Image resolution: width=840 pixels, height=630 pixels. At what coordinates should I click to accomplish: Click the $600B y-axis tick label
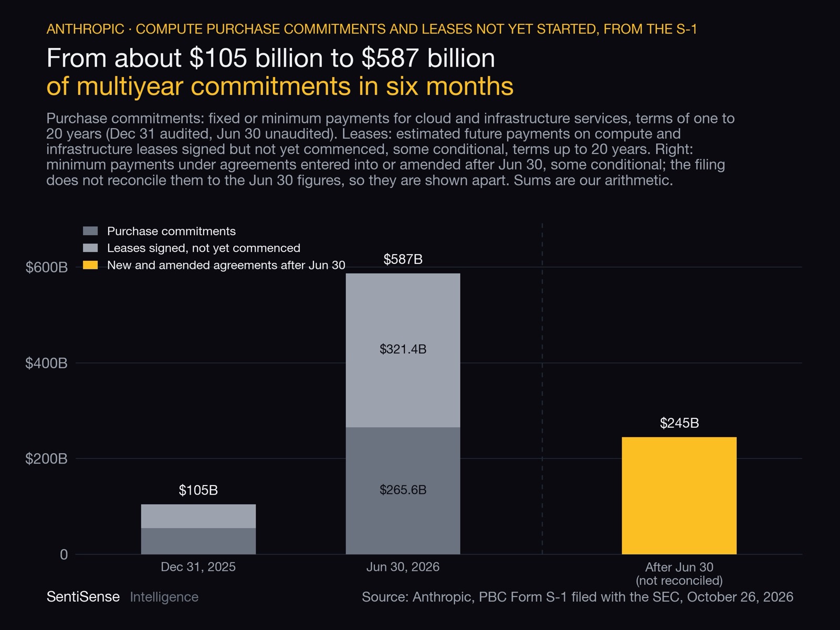pyautogui.click(x=47, y=267)
